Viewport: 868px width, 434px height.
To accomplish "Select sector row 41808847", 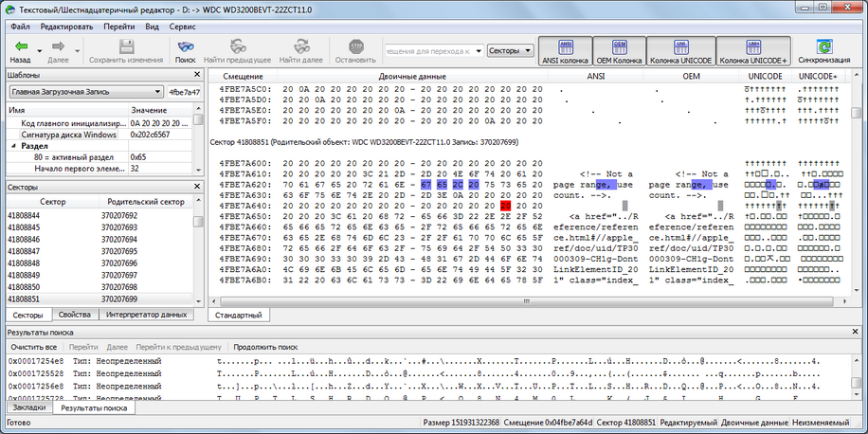I will pos(99,251).
